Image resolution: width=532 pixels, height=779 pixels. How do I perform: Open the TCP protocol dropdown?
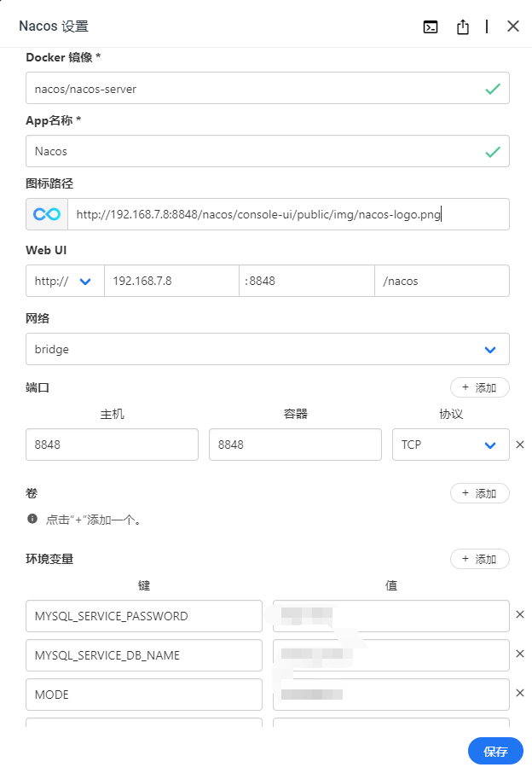(451, 445)
